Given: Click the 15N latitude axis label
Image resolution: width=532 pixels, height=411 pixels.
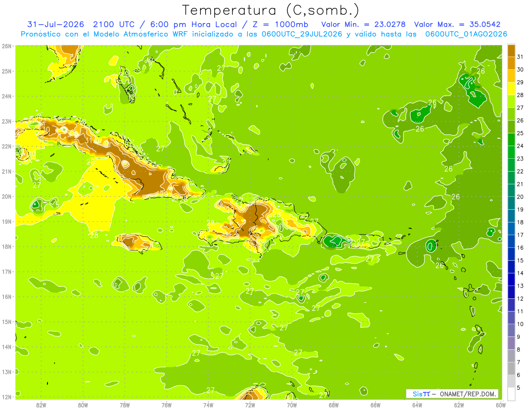Looking at the screenshot, I should [x=6, y=321].
